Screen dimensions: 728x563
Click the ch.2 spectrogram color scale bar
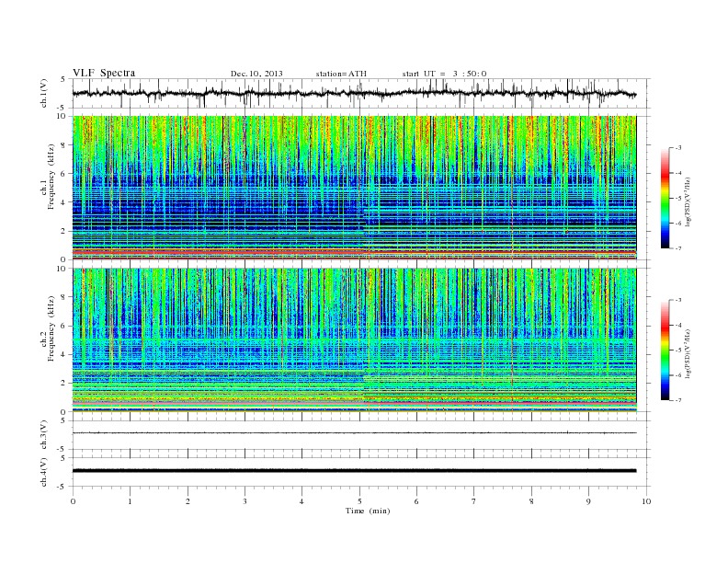coord(665,350)
